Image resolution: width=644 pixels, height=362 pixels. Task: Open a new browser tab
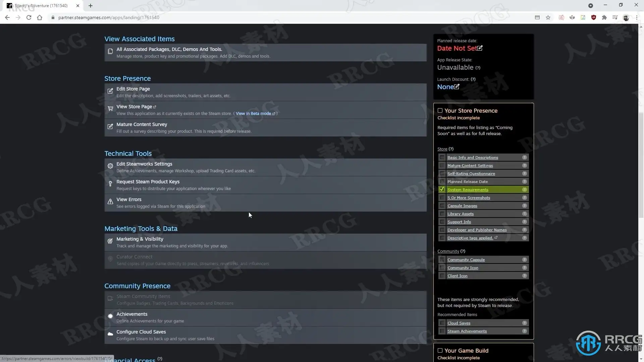click(91, 6)
